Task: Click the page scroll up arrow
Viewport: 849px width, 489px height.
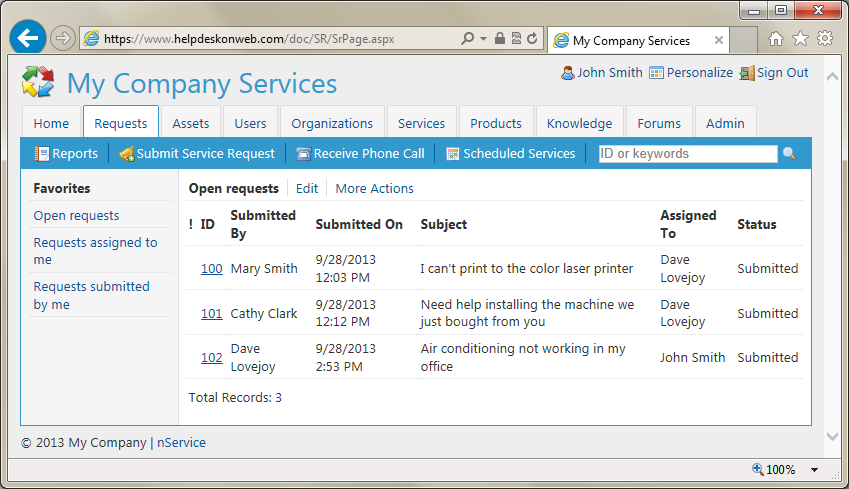Action: tap(832, 77)
